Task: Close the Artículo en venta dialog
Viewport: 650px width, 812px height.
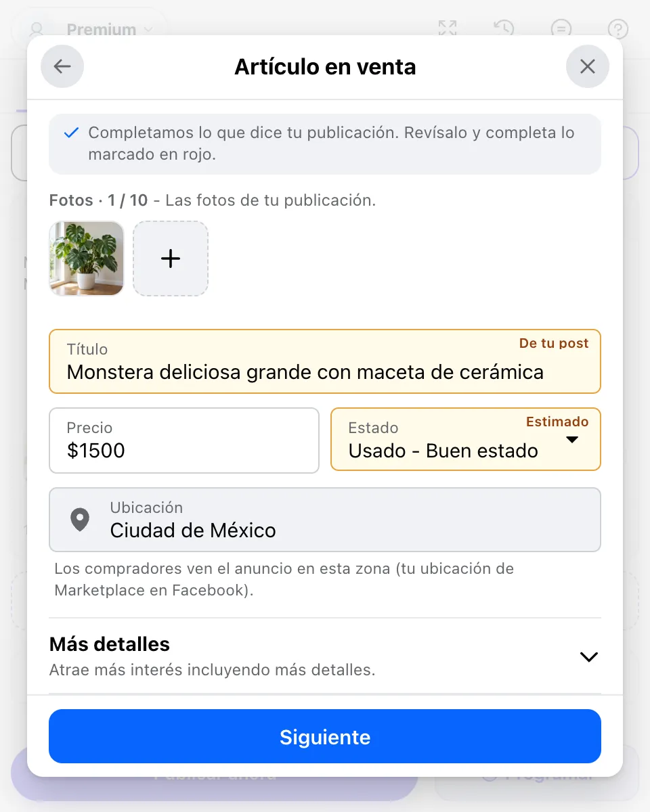Action: (588, 66)
